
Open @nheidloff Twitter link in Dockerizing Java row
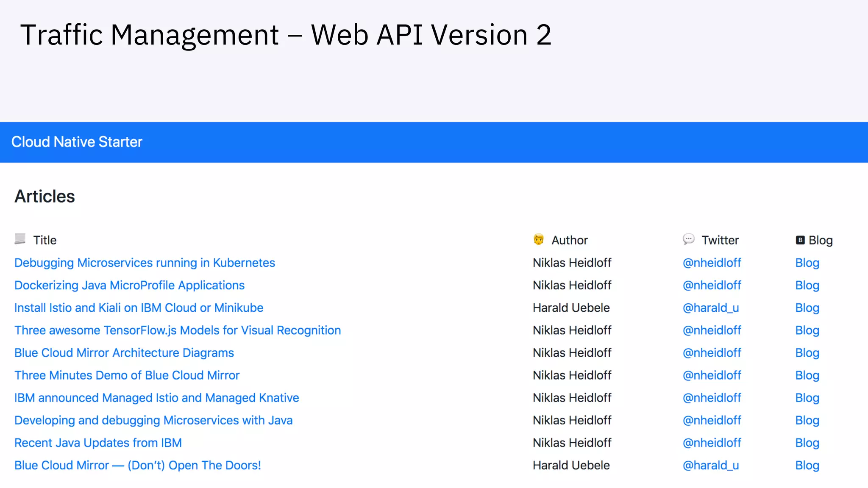click(x=712, y=285)
